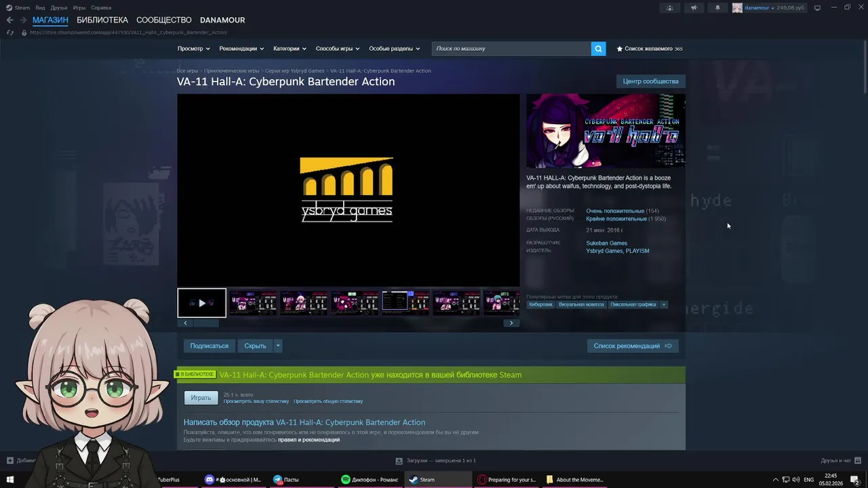
Task: Expand the 'Просмотр' dropdown
Action: click(x=194, y=49)
